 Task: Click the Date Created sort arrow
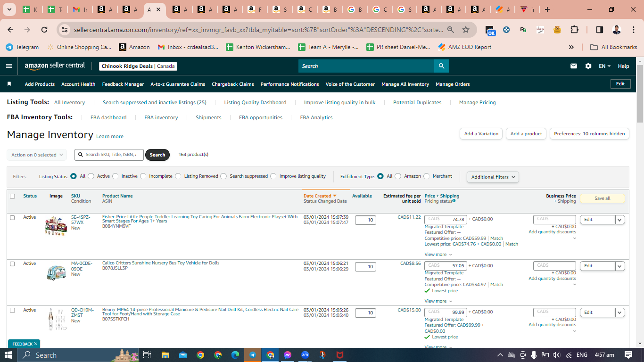335,196
